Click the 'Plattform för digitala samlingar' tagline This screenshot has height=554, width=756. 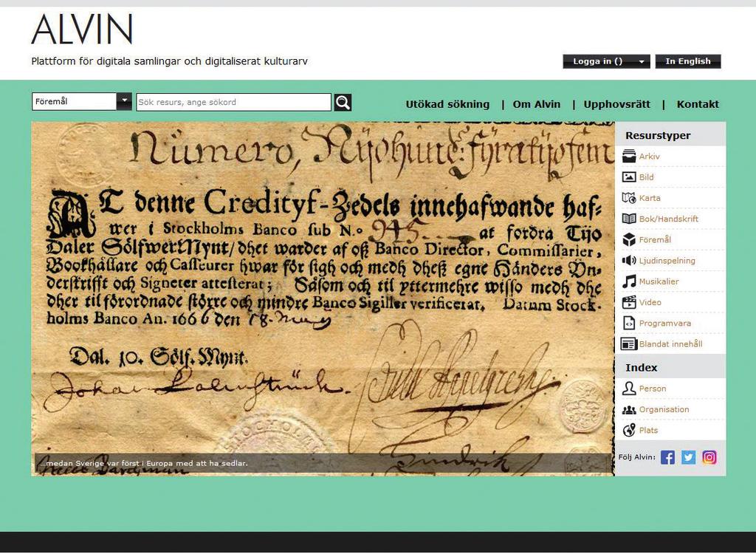(x=169, y=61)
